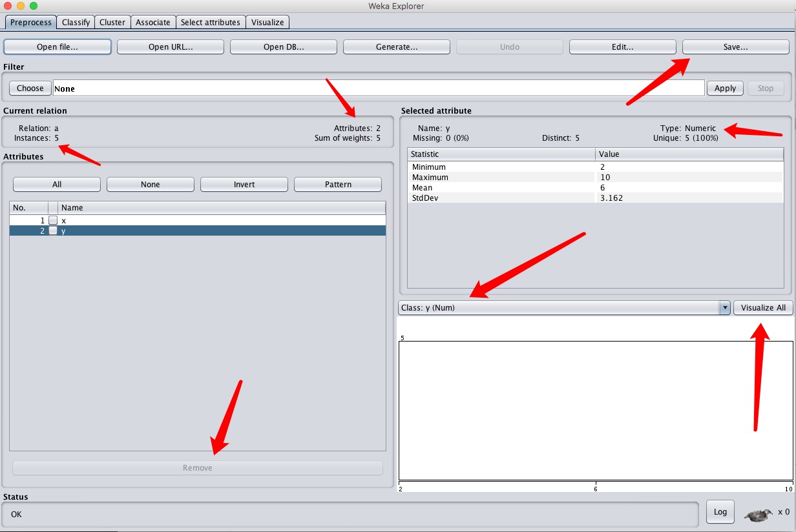Screen dimensions: 796x532
Task: Go to the Associate tab
Action: (153, 22)
